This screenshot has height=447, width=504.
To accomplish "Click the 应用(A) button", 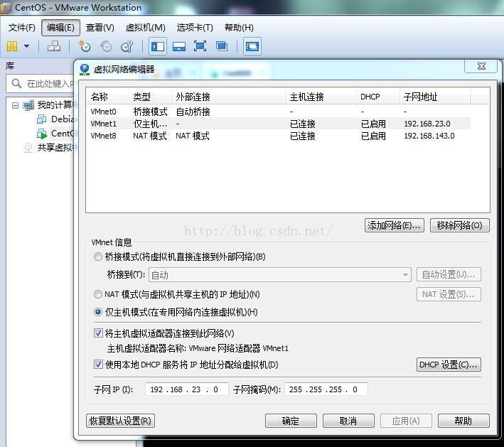I will tap(406, 421).
